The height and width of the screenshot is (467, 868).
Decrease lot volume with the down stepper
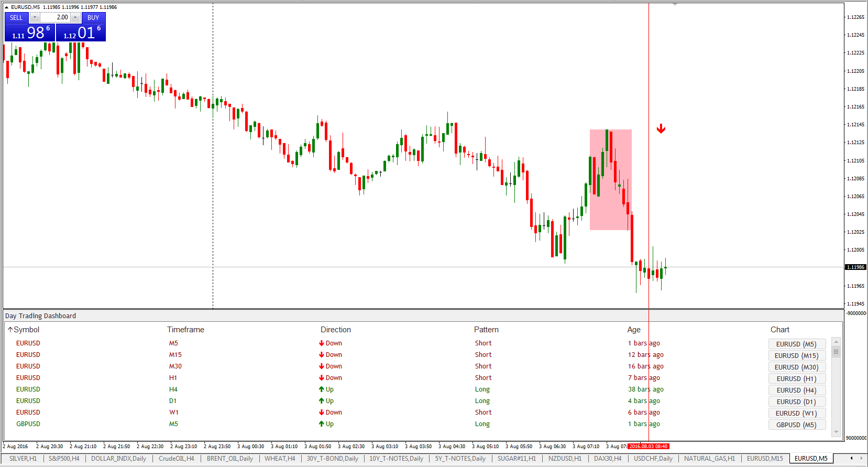(x=35, y=17)
